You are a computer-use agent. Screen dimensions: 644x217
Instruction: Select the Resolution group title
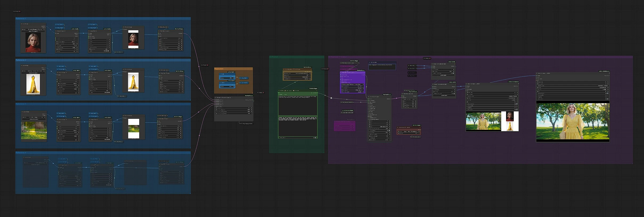[219, 69]
